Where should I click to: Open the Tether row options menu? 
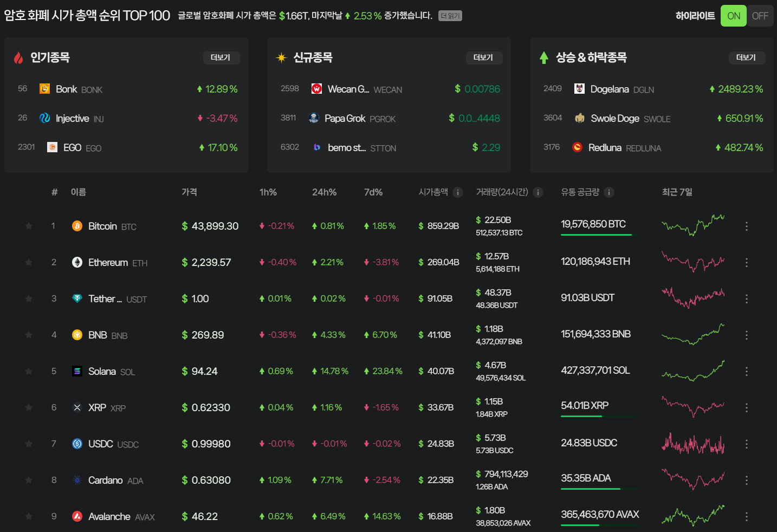point(747,299)
